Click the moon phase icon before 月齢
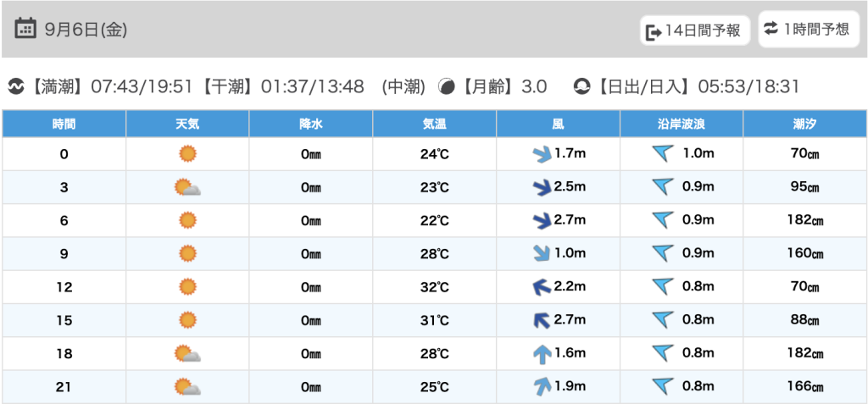868x404 pixels. click(446, 86)
